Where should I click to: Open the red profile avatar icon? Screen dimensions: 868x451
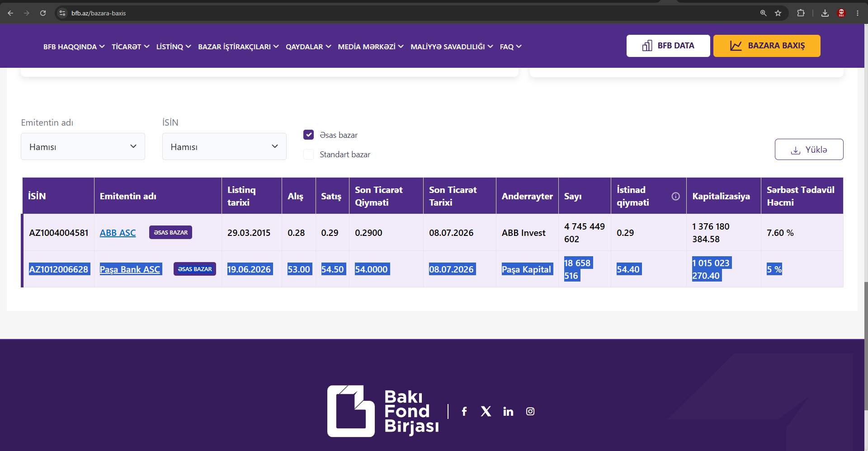[841, 13]
